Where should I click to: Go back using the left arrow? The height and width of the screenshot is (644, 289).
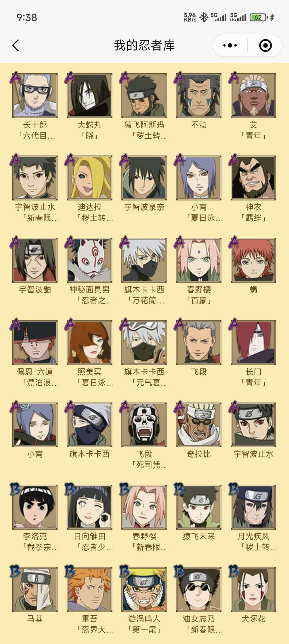point(16,45)
